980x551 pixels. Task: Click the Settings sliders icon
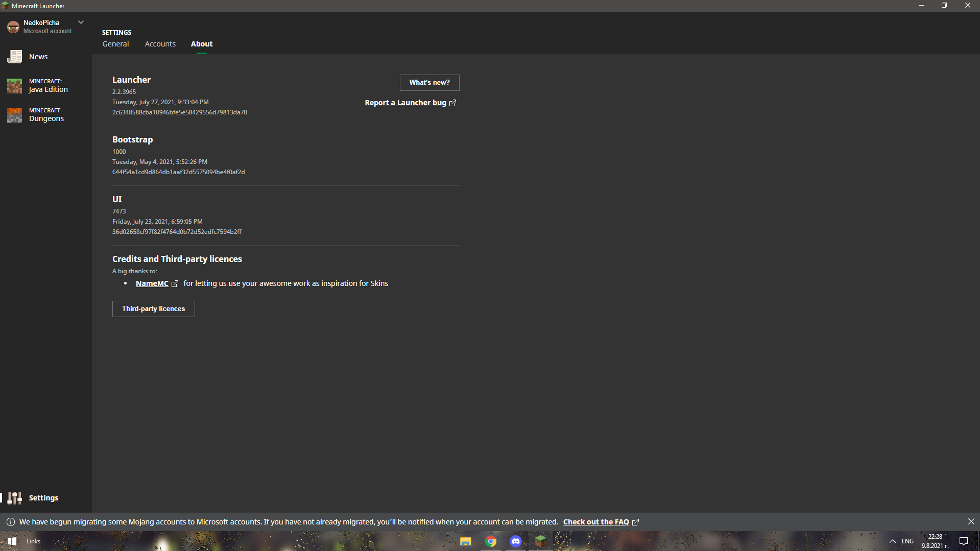(14, 498)
